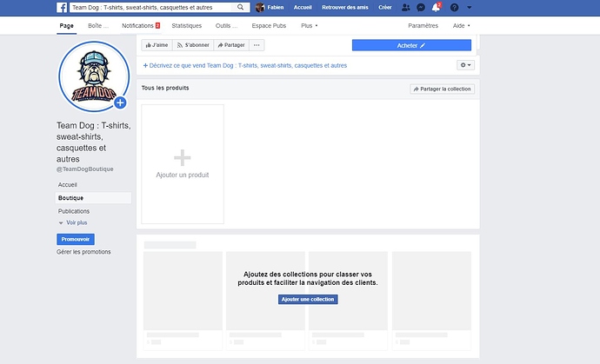Open the account dropdown arrow in top bar
The image size is (600, 364).
(x=470, y=7)
